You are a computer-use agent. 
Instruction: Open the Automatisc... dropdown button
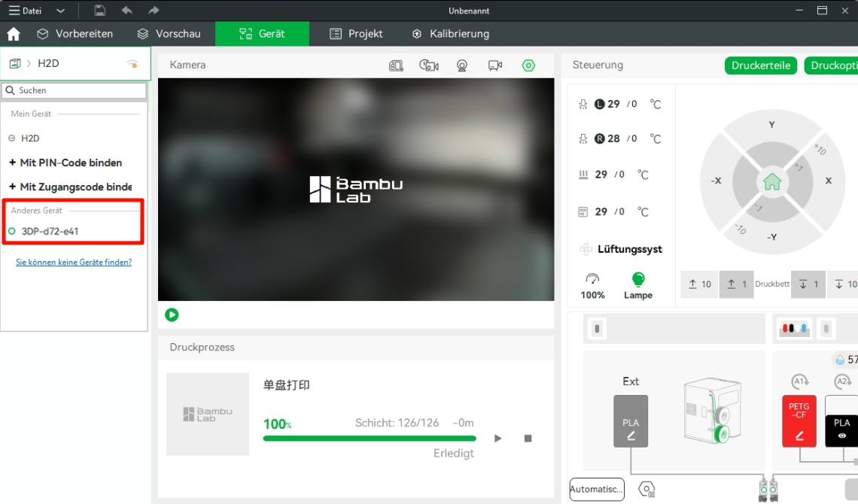click(596, 489)
